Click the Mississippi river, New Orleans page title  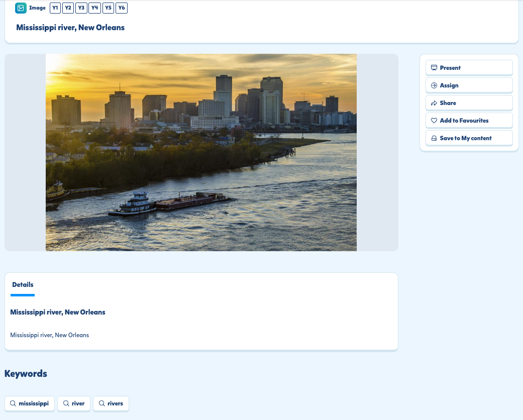coord(70,28)
